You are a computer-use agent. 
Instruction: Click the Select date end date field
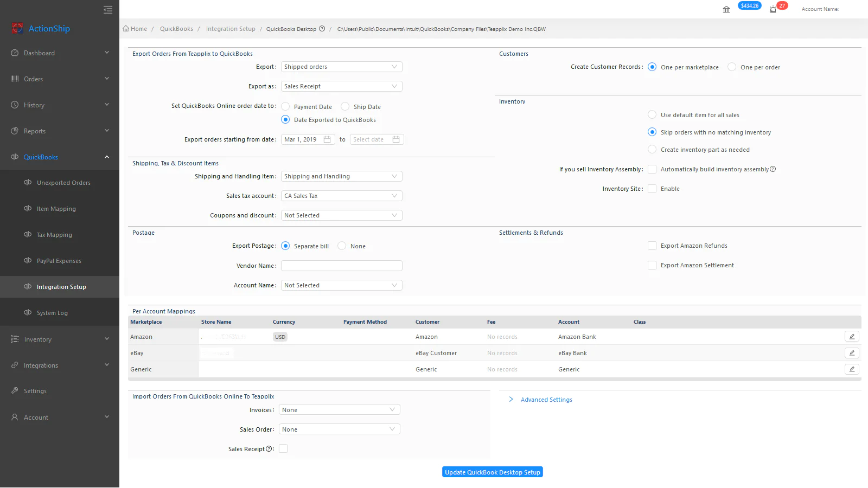(x=377, y=139)
